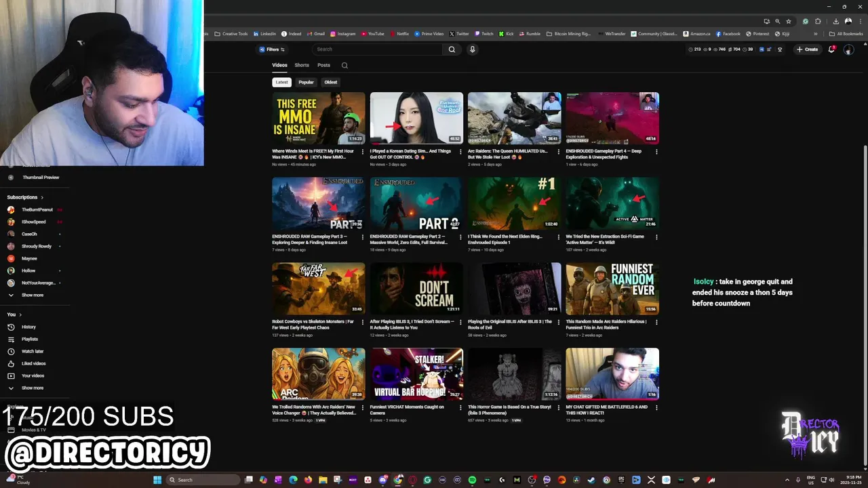
Task: Sort videos by Oldest
Action: tap(331, 82)
